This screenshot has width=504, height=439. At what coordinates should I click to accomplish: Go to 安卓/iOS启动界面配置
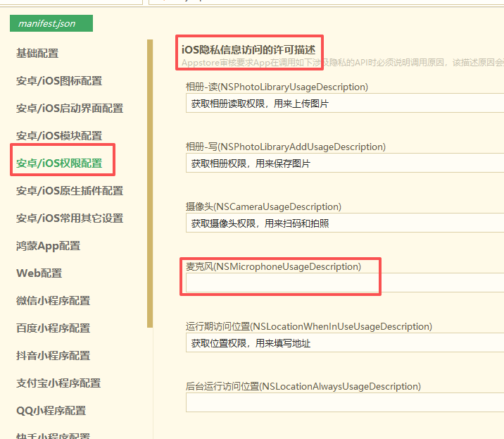(70, 108)
